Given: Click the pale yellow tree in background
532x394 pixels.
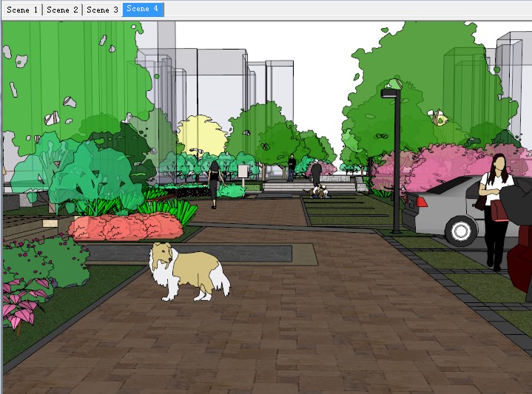Looking at the screenshot, I should (201, 135).
